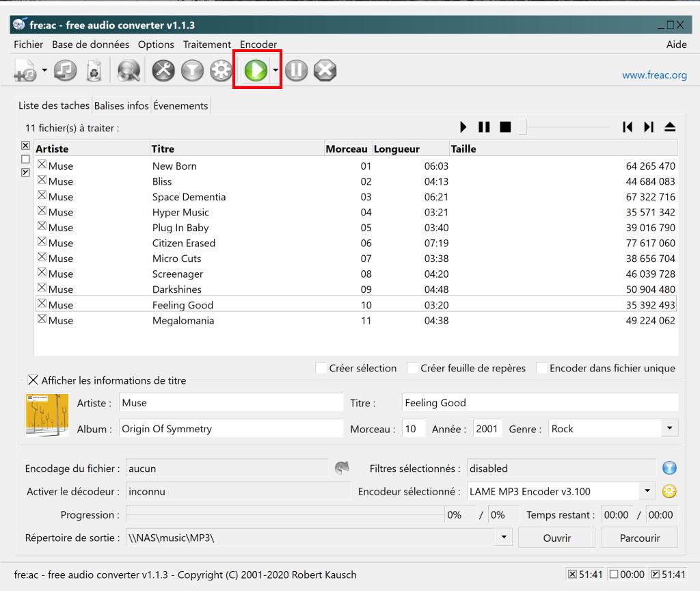Pause encoding with the toolbar pause icon
700x591 pixels.
point(297,70)
